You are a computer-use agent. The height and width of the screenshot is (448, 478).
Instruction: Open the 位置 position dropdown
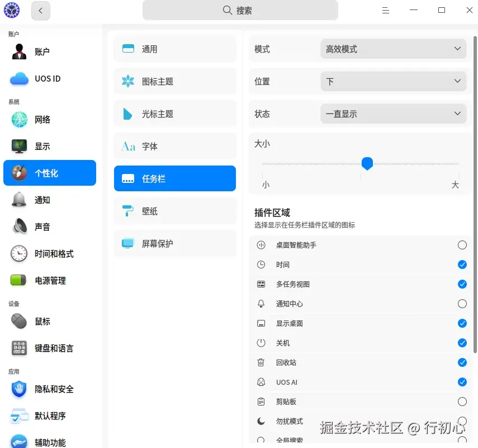coord(393,81)
